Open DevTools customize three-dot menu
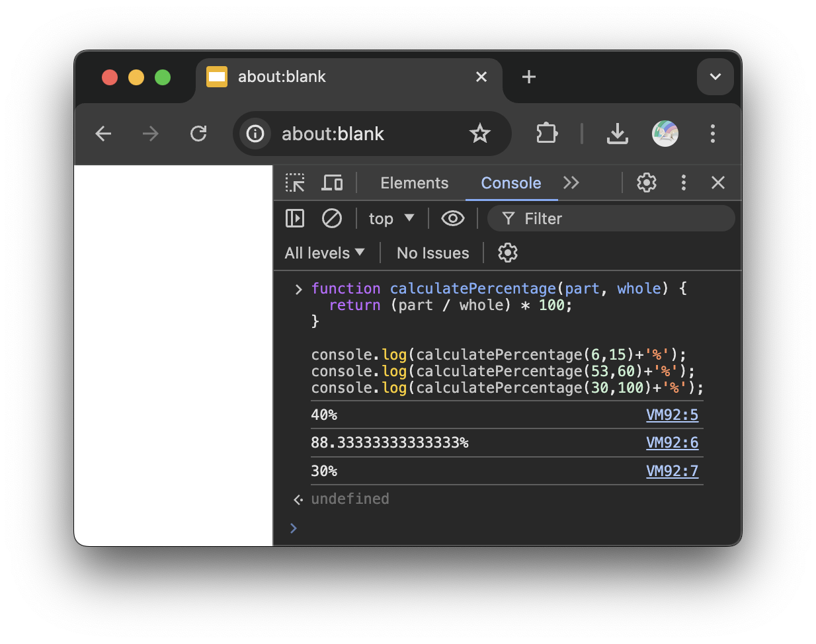816x644 pixels. (x=684, y=182)
